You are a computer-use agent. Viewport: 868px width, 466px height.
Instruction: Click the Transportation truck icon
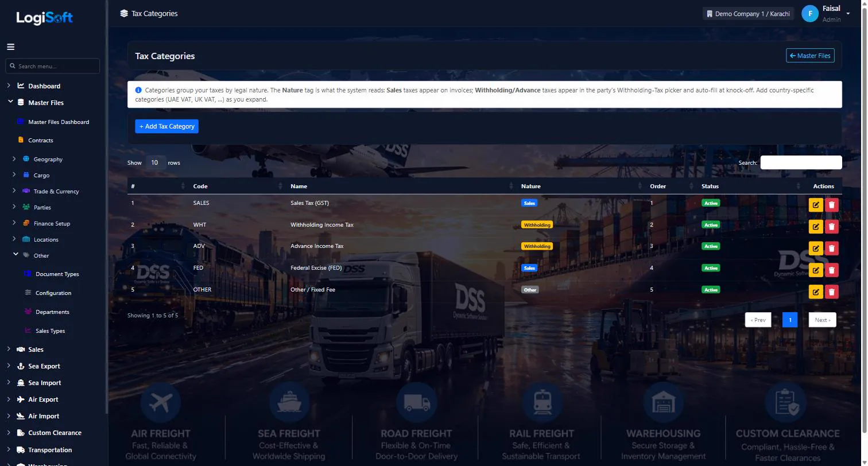click(21, 450)
